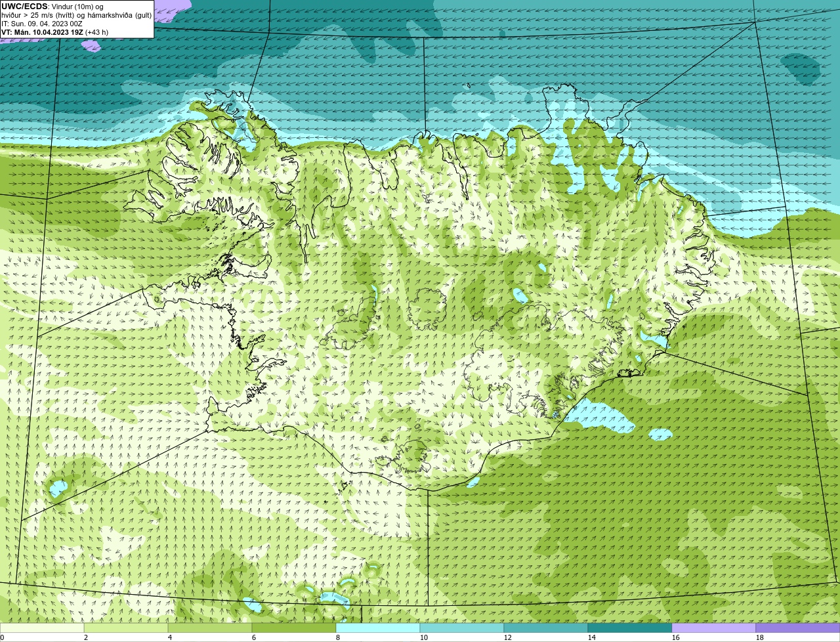840x642 pixels.
Task: Select the "Vindur (10m) og" heading text
Action: [x=77, y=7]
